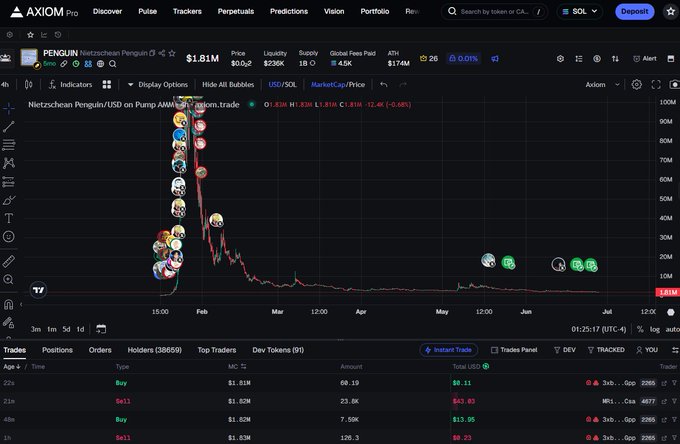Open the Indicators dialog
The image size is (680, 444).
[70, 85]
